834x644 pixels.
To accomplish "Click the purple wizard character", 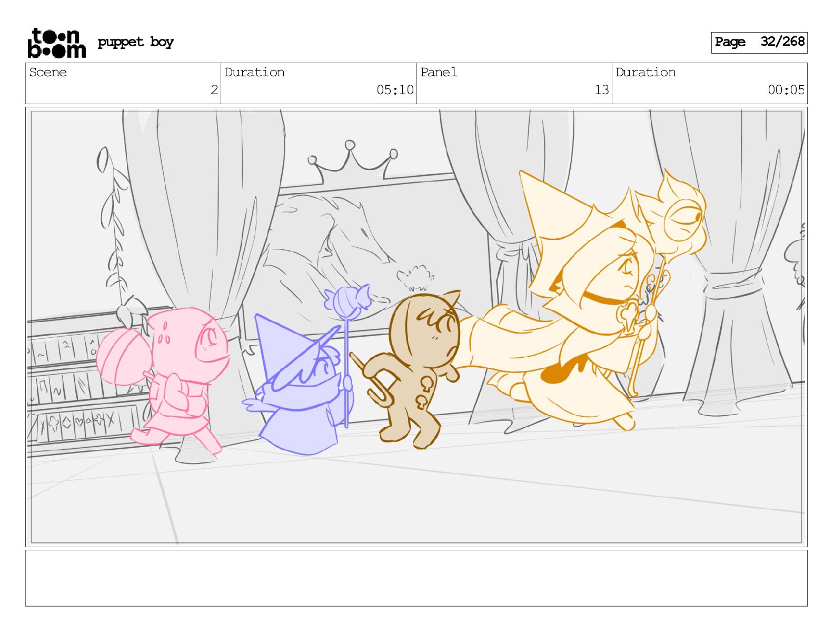I will [307, 370].
